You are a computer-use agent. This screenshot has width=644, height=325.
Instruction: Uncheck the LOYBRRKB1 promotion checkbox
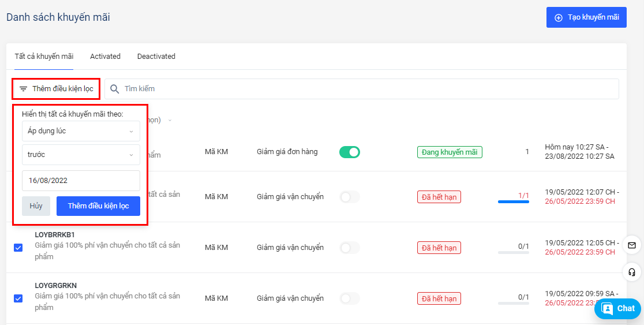coord(18,248)
